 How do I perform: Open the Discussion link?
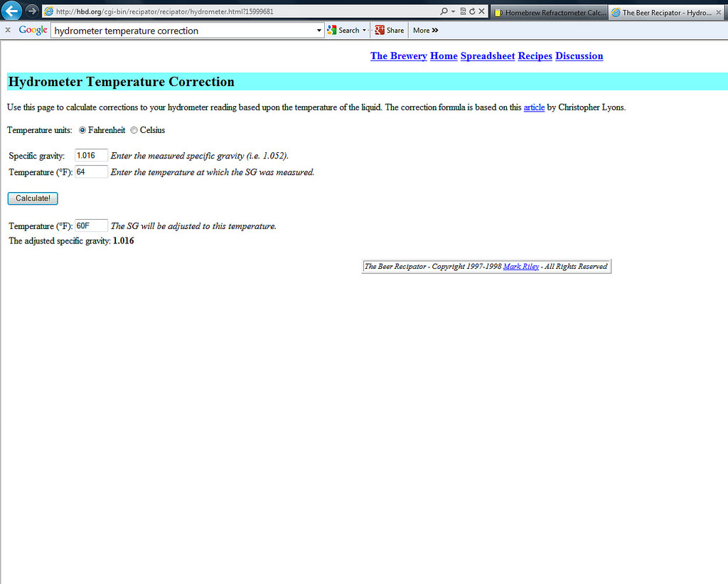coord(579,55)
